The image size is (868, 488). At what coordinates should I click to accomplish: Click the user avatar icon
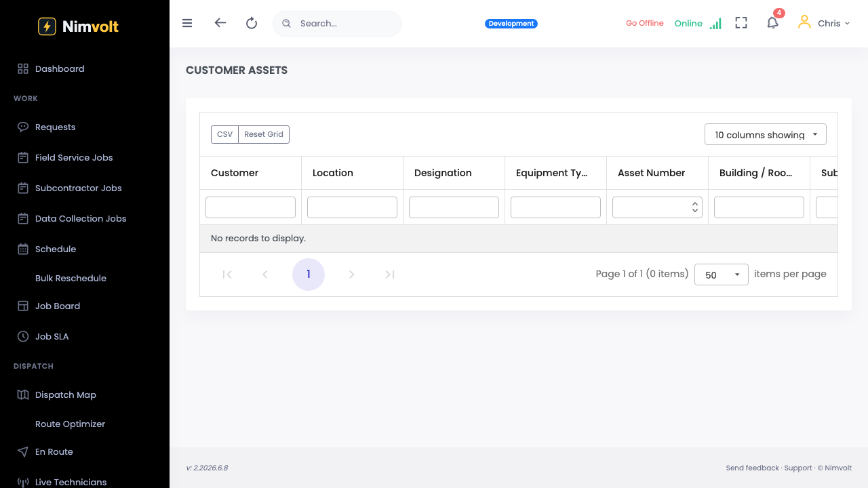click(804, 22)
